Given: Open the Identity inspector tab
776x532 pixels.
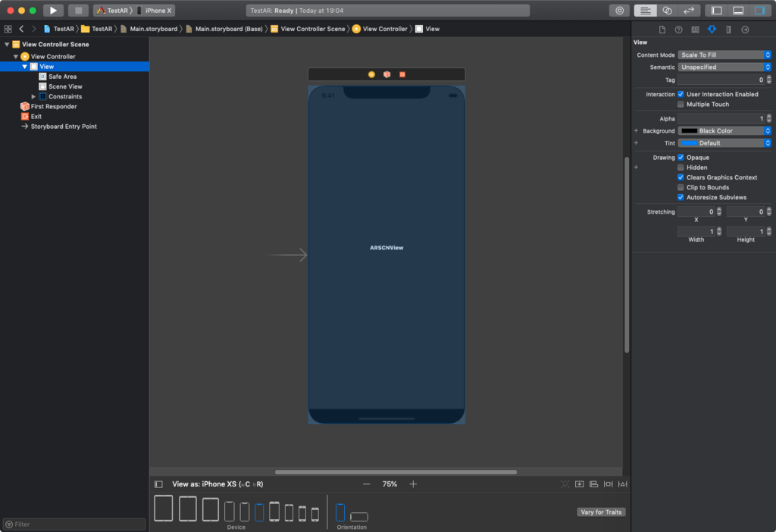Looking at the screenshot, I should [x=696, y=30].
